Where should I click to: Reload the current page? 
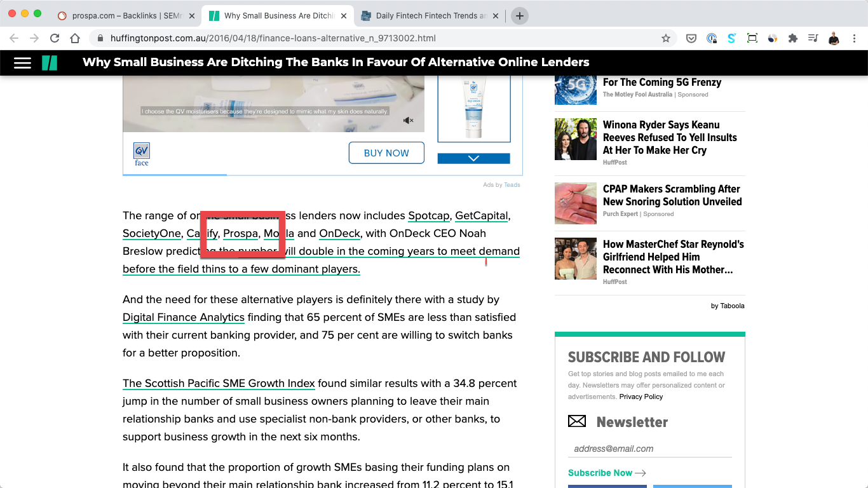click(55, 38)
